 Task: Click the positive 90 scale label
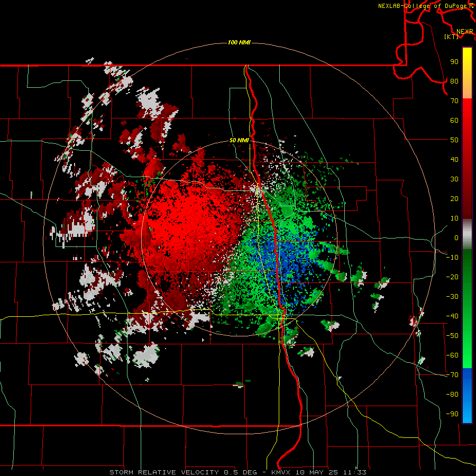point(454,62)
